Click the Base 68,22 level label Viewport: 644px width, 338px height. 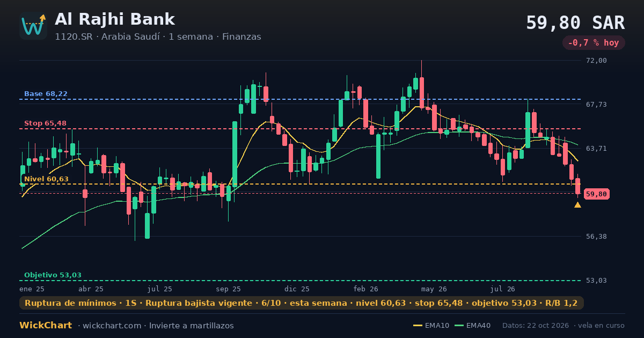pyautogui.click(x=46, y=94)
